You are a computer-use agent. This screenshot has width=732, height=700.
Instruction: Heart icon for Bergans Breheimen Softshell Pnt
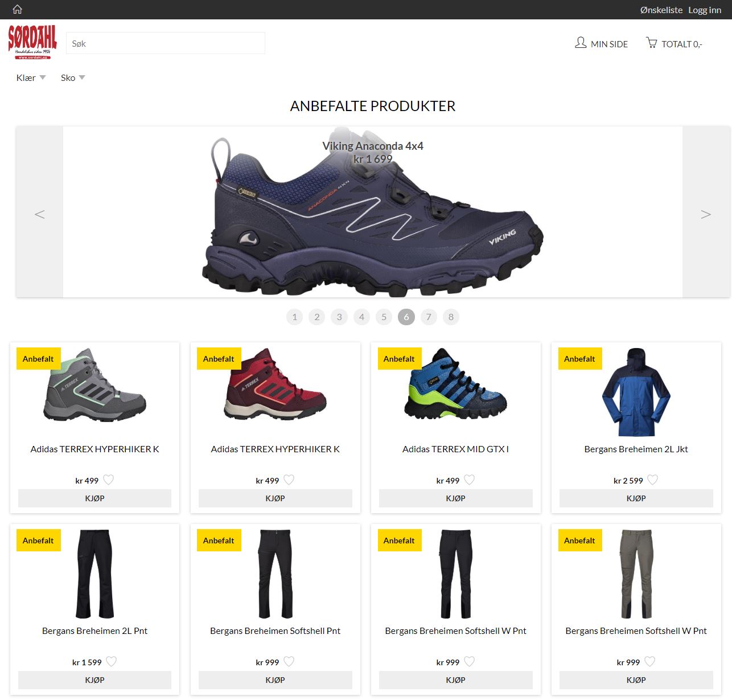point(289,662)
